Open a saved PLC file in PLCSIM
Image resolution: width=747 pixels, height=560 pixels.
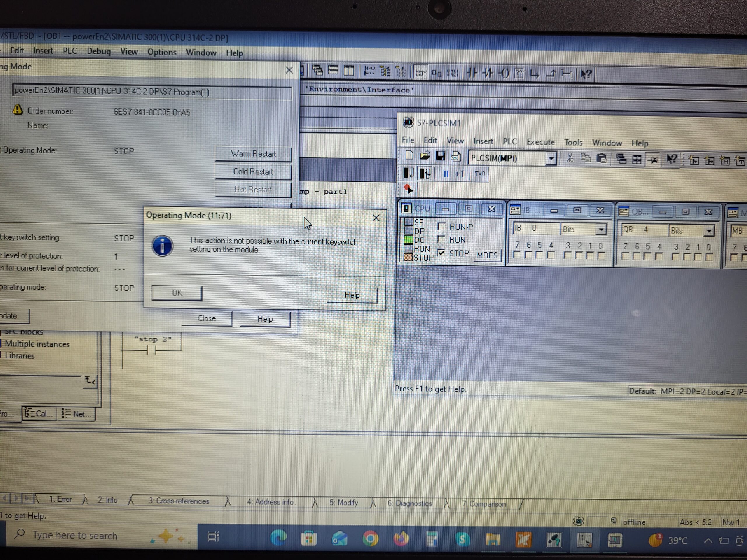pos(425,156)
